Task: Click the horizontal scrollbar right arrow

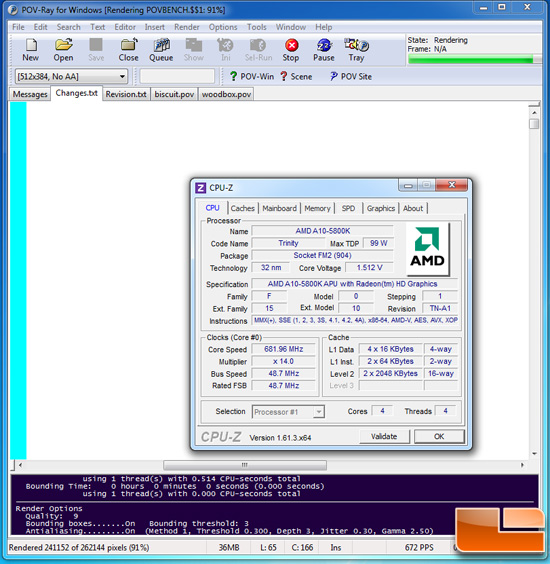Action: [522, 465]
